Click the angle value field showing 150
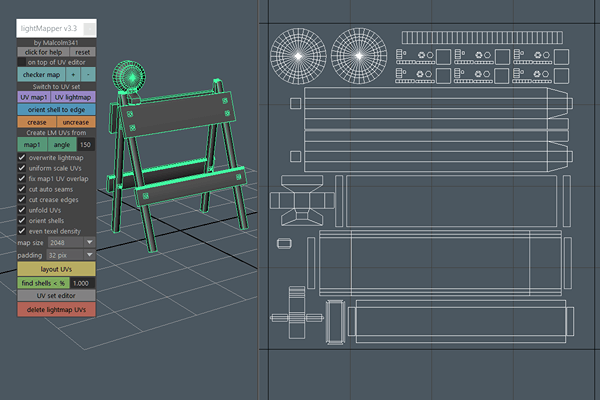Screen dimensions: 600x400 point(87,145)
